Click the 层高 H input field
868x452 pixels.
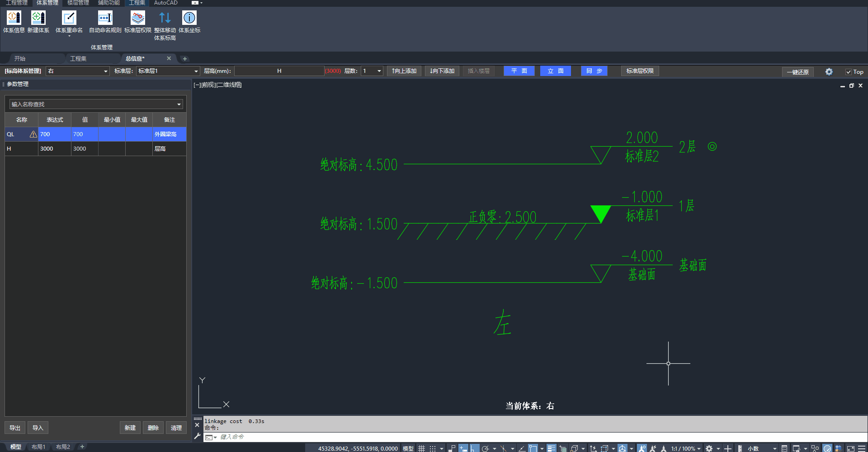click(x=279, y=71)
